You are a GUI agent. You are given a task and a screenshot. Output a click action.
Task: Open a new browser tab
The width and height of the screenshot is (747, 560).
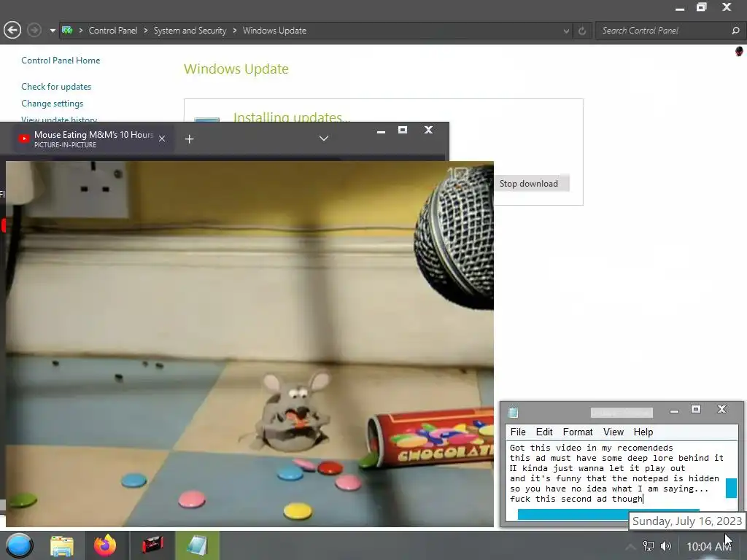tap(189, 139)
